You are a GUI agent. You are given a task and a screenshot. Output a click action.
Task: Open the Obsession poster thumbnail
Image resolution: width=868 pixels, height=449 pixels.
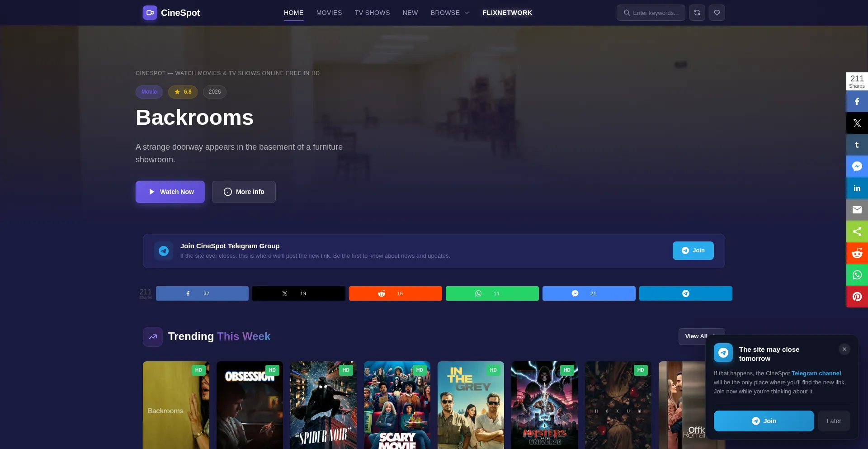pos(250,405)
